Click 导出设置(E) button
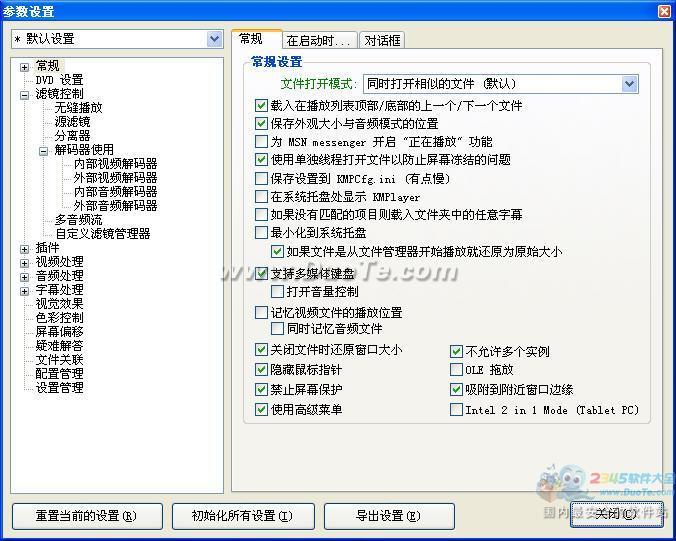 pos(389,516)
